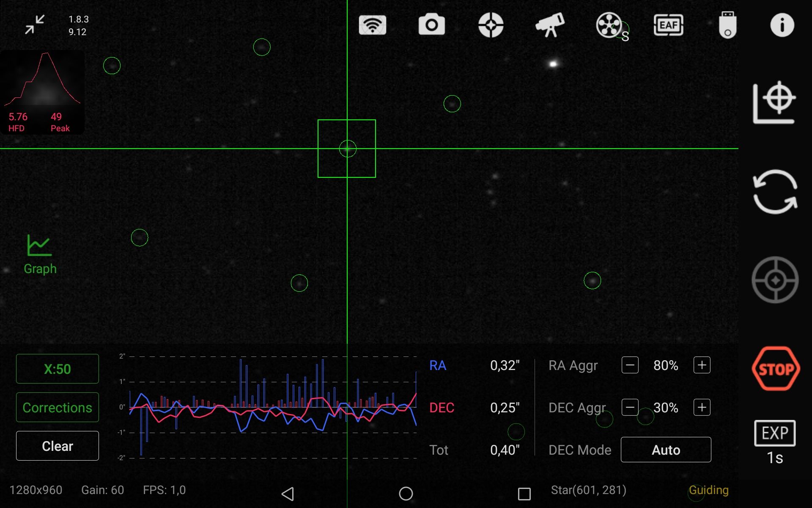Tap the FPS: 1,0 status text
The height and width of the screenshot is (508, 812).
coord(165,490)
